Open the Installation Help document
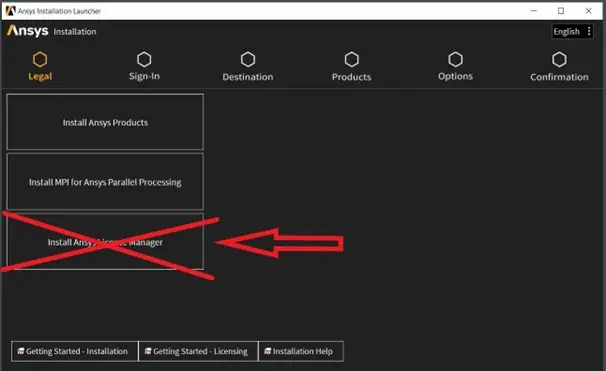The width and height of the screenshot is (606, 371). 300,351
